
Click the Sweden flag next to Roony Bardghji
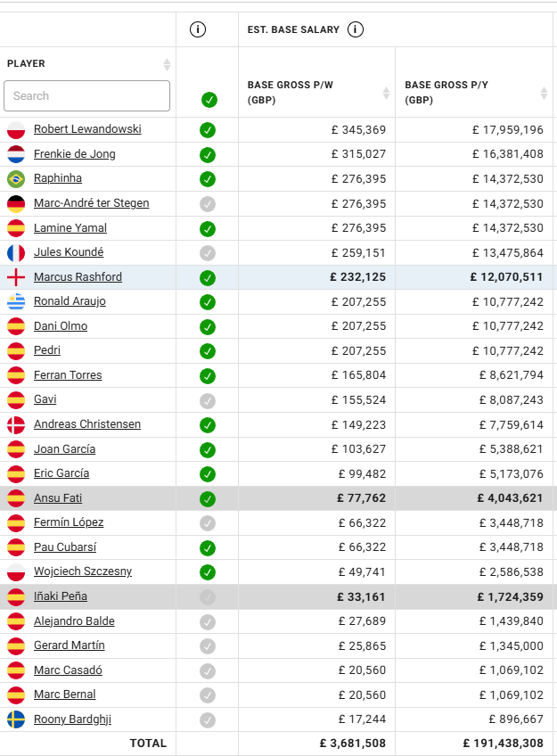pyautogui.click(x=16, y=719)
